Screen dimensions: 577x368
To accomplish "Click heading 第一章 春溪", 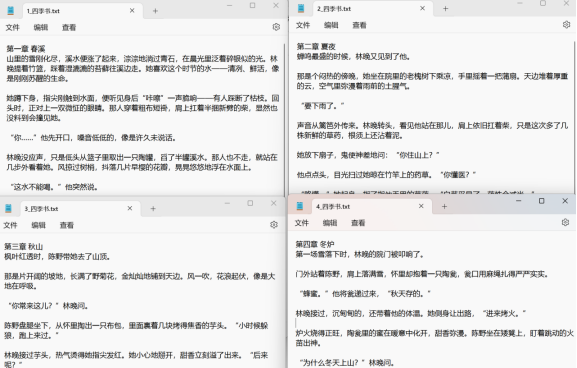I will pyautogui.click(x=26, y=49).
